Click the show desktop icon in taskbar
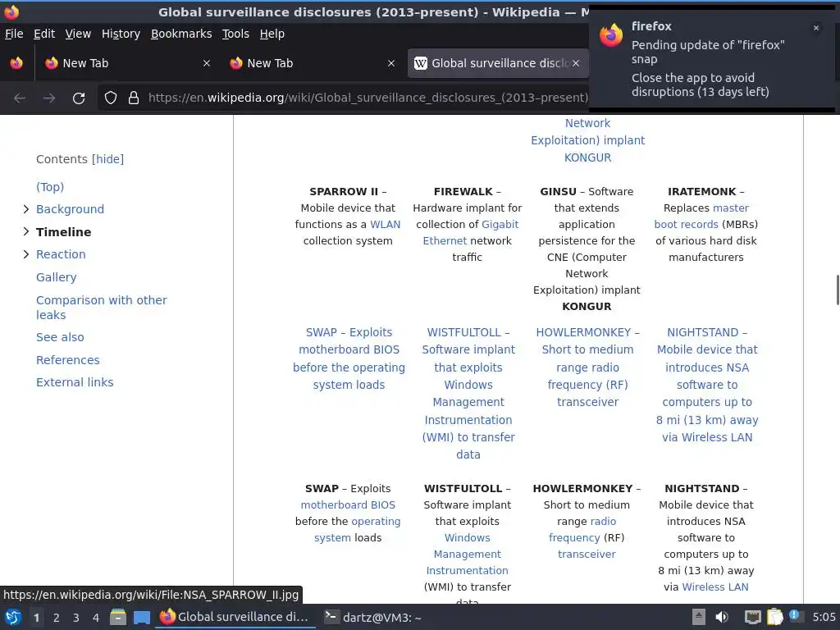This screenshot has width=840, height=630. 142,617
